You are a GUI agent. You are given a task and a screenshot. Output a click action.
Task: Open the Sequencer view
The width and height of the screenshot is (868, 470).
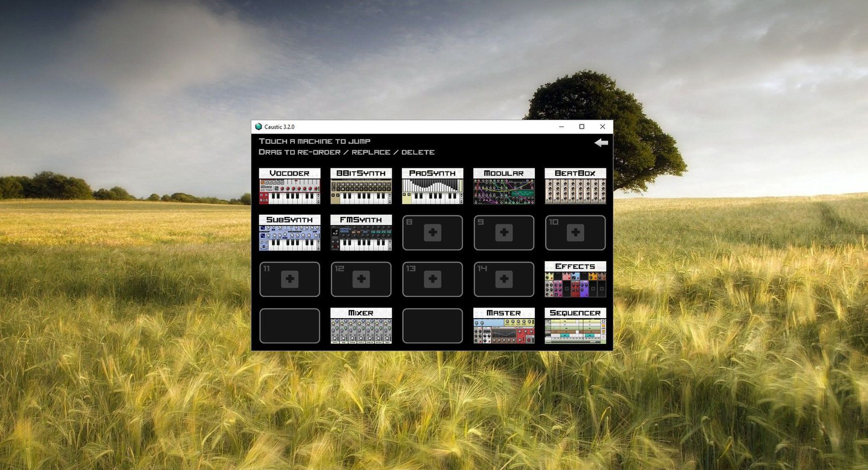(575, 326)
